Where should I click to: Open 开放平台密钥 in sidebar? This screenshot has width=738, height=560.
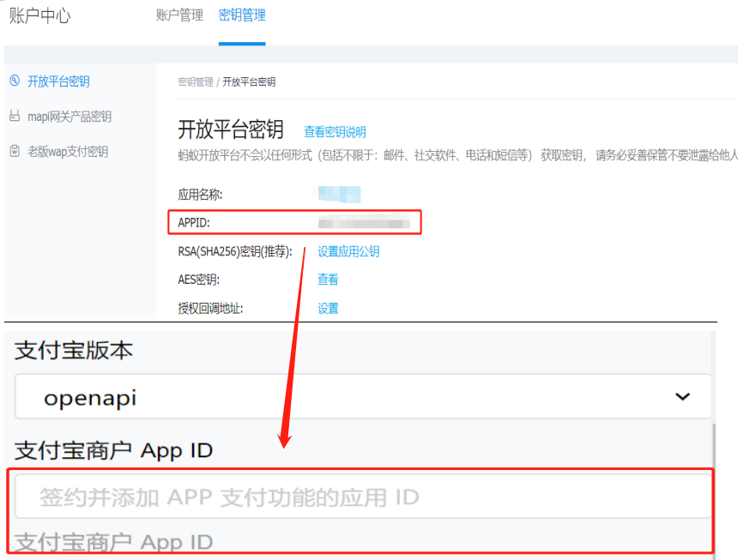click(58, 81)
